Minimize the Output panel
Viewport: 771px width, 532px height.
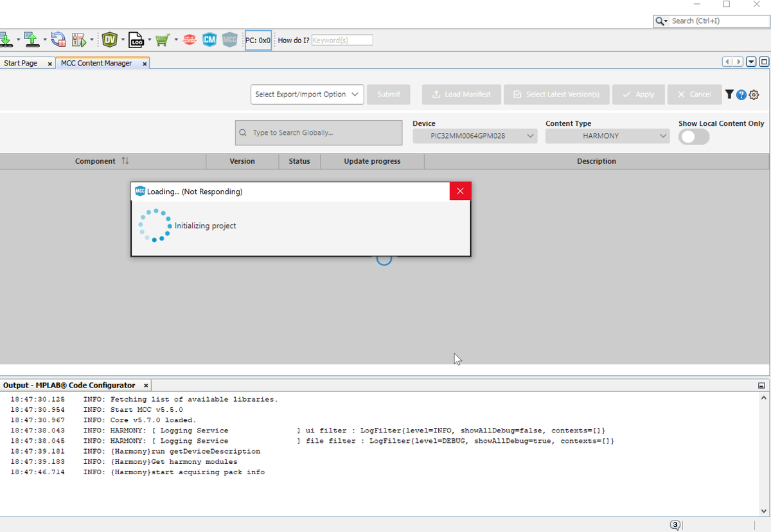(761, 386)
